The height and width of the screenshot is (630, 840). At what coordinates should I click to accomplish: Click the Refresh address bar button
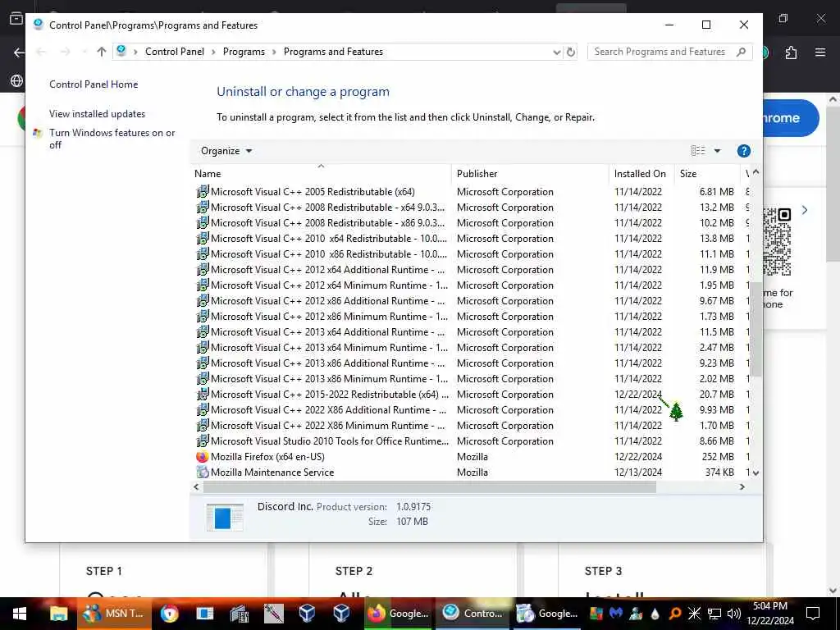coord(571,52)
